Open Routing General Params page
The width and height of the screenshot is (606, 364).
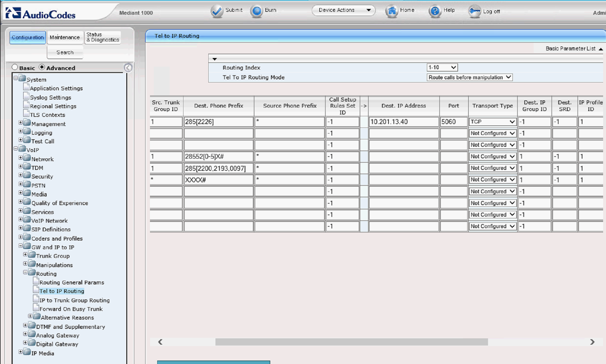click(72, 283)
